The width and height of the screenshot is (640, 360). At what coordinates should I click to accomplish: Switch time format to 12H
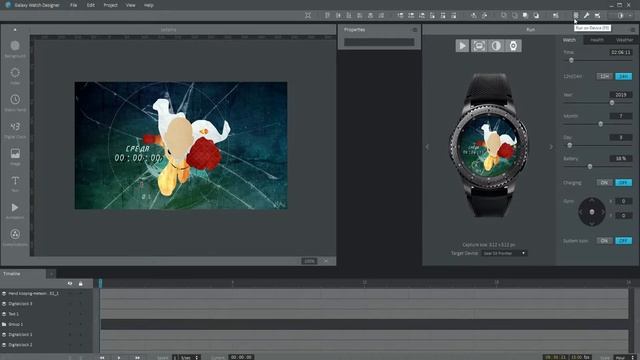point(604,76)
